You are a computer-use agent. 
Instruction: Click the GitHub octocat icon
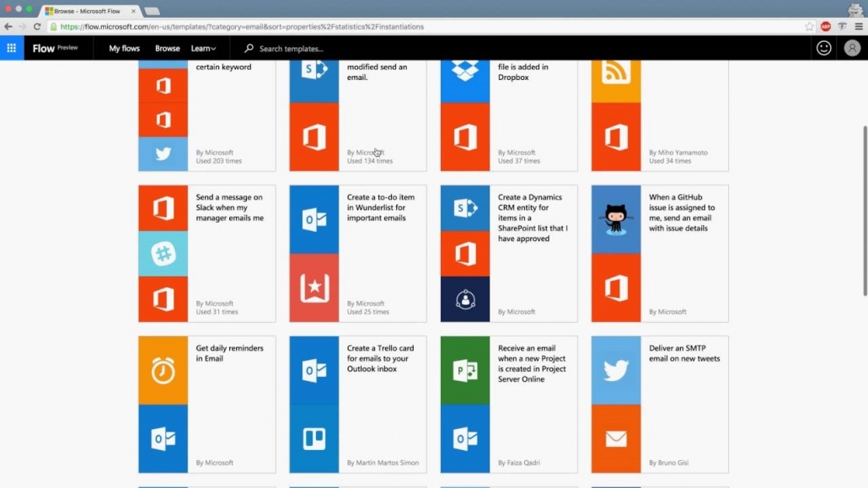pos(616,219)
